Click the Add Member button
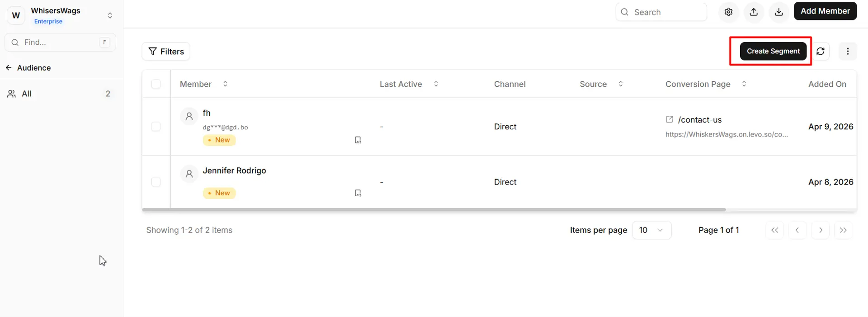Screen dimensions: 868x317 pos(825,11)
